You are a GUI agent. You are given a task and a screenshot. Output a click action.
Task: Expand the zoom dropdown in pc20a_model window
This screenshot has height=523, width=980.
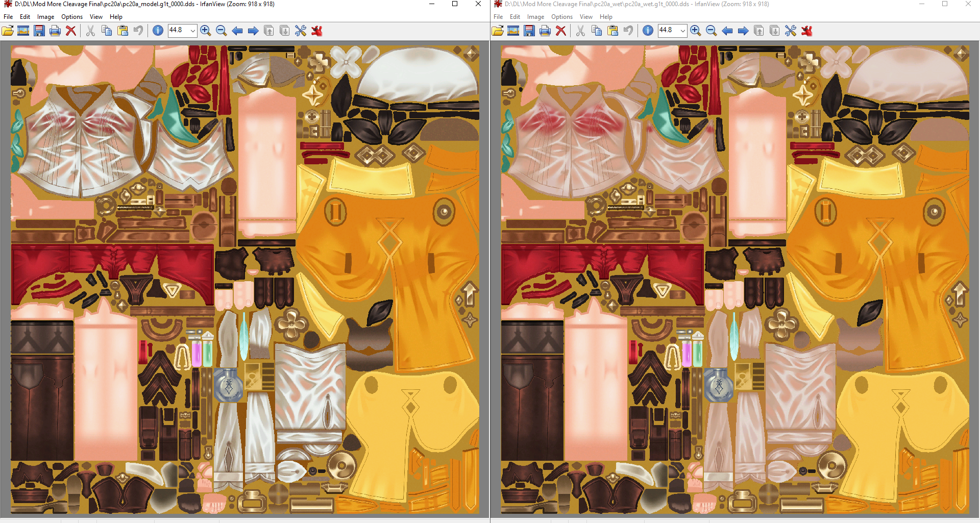192,31
